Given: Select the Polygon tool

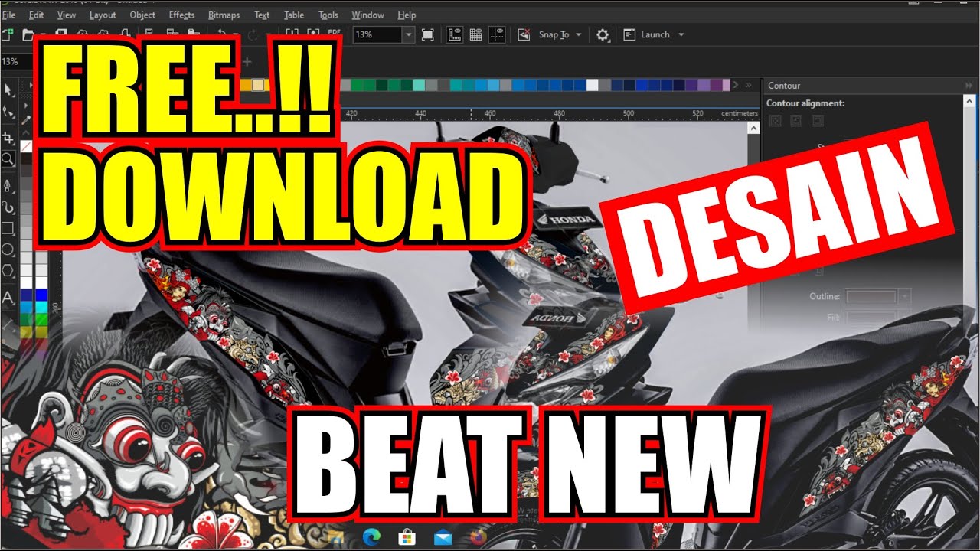Looking at the screenshot, I should (8, 271).
